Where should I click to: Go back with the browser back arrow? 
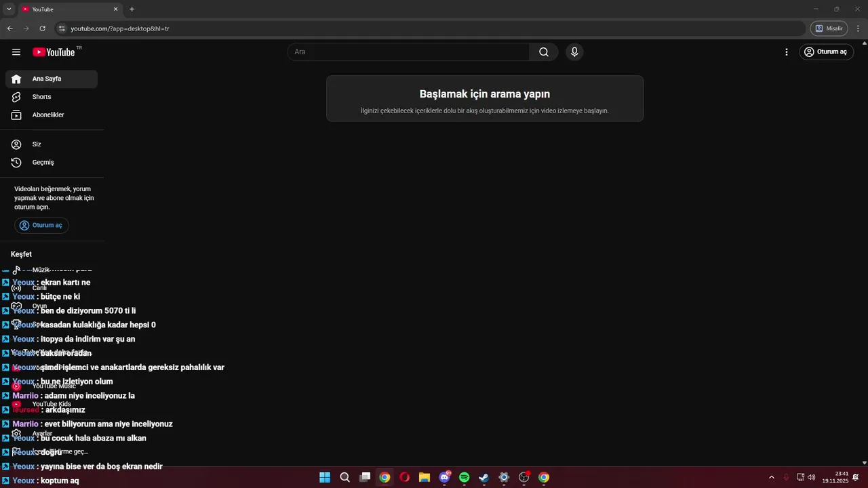10,28
